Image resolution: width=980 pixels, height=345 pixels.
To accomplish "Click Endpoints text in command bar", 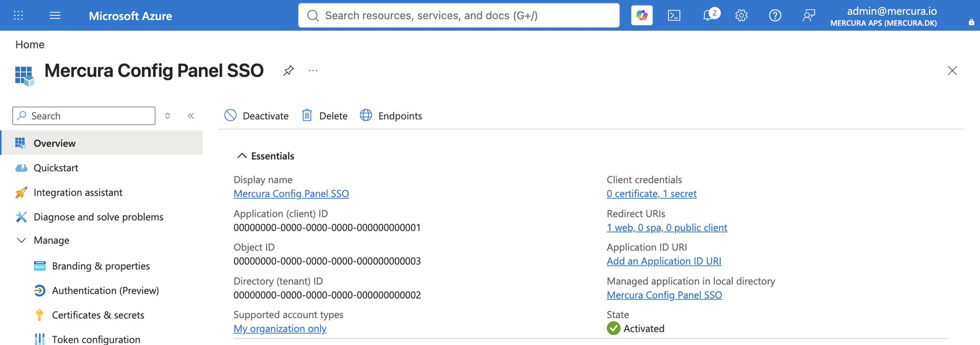I will pyautogui.click(x=400, y=116).
